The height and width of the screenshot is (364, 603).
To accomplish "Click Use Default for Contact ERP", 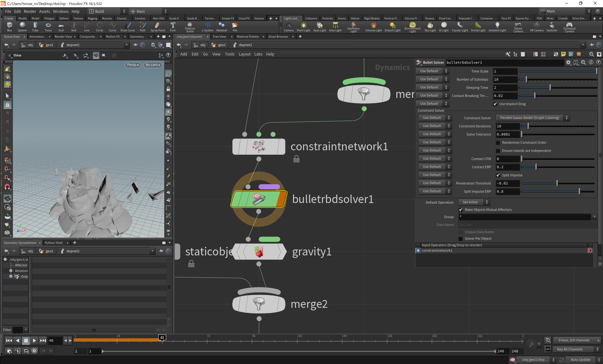I will [x=435, y=167].
